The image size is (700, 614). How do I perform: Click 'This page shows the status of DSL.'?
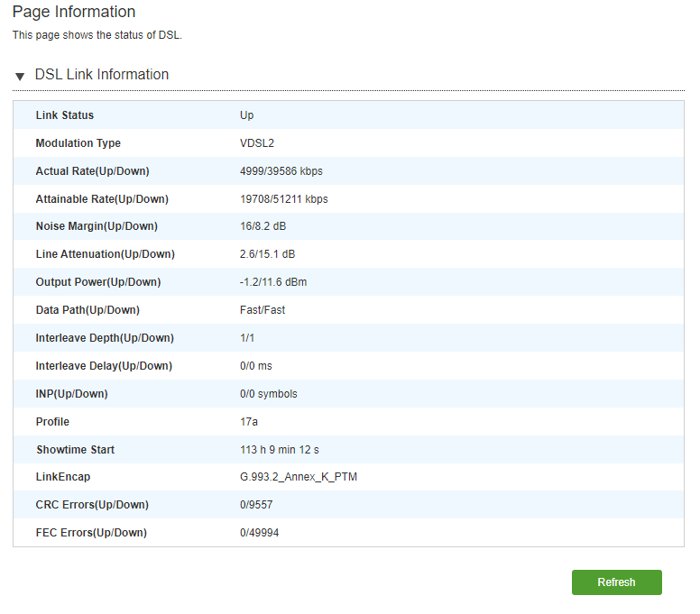pos(97,35)
